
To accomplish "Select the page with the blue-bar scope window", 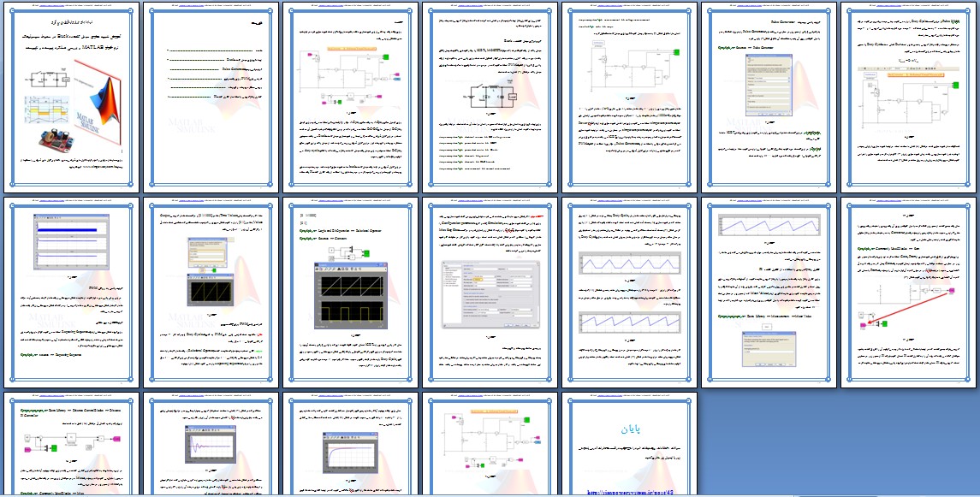I will (x=70, y=293).
